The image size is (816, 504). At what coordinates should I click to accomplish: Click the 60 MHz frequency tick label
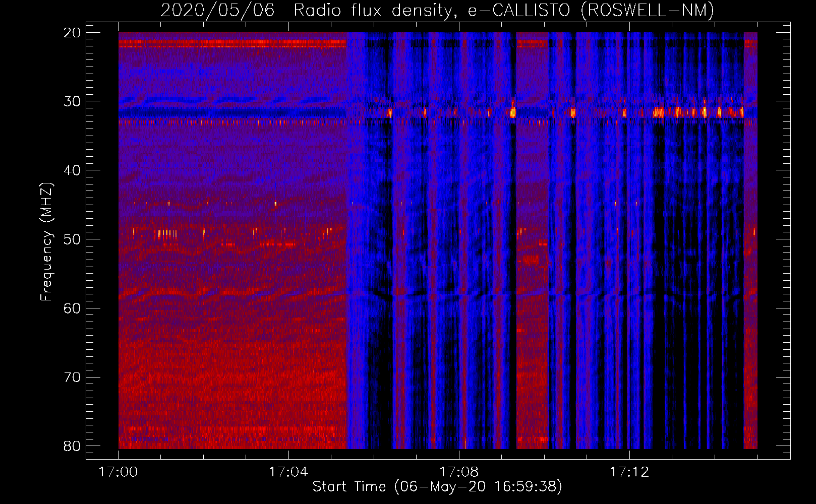73,308
